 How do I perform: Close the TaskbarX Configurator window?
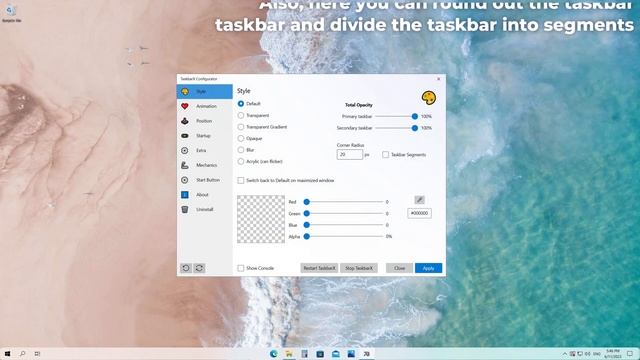coord(439,79)
